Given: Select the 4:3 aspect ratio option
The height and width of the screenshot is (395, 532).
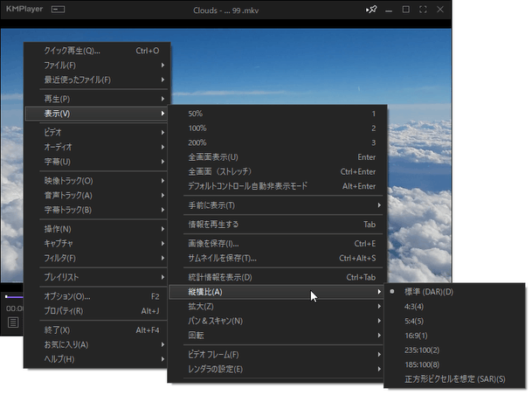Looking at the screenshot, I should click(415, 306).
